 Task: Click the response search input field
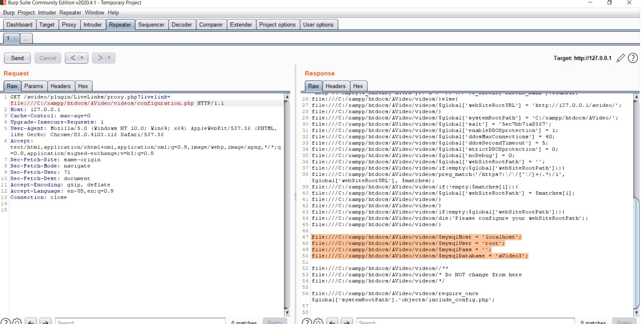466,322
